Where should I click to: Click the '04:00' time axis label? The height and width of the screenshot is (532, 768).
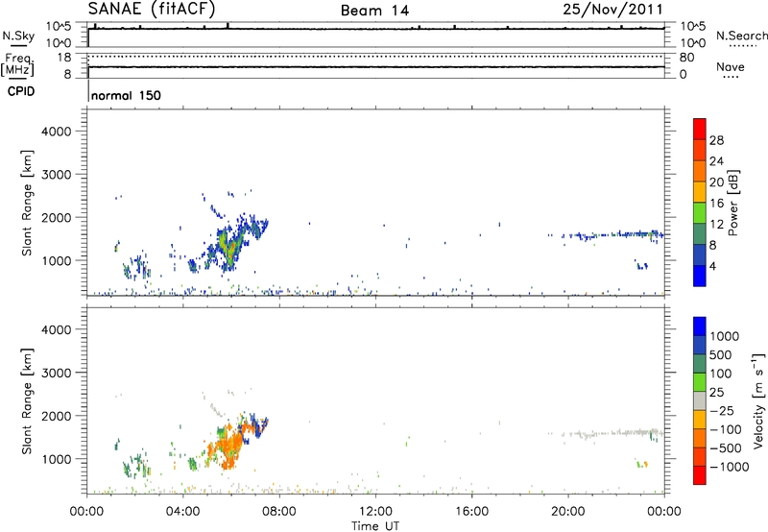pyautogui.click(x=182, y=512)
